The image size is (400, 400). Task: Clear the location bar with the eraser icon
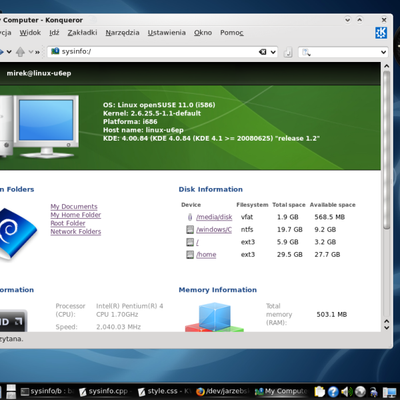[263, 52]
